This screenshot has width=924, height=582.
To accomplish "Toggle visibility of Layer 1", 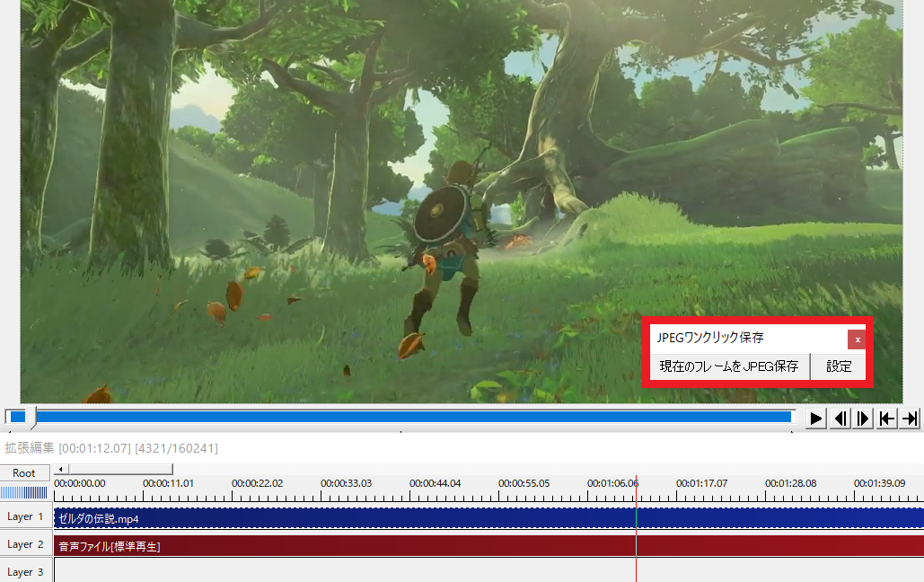I will [25, 516].
